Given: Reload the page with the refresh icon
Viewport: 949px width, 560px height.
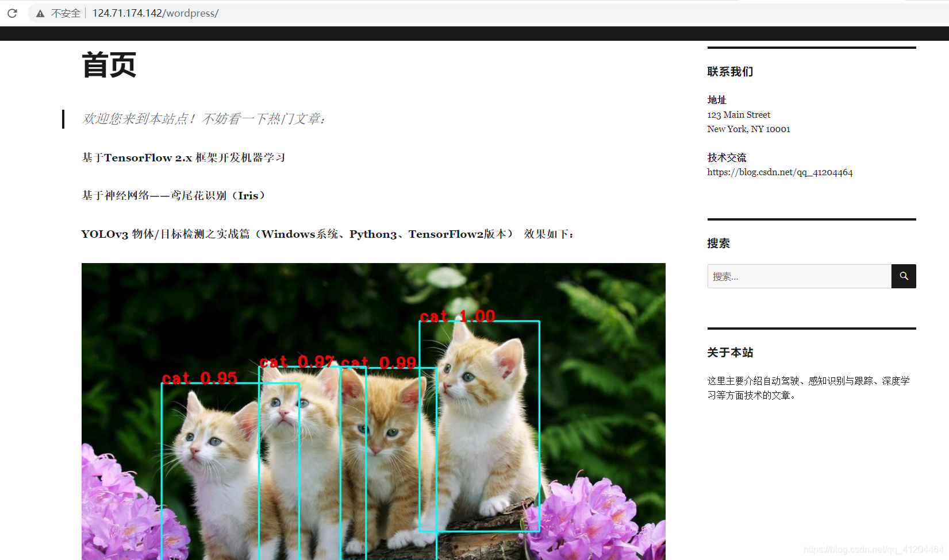Looking at the screenshot, I should (12, 13).
